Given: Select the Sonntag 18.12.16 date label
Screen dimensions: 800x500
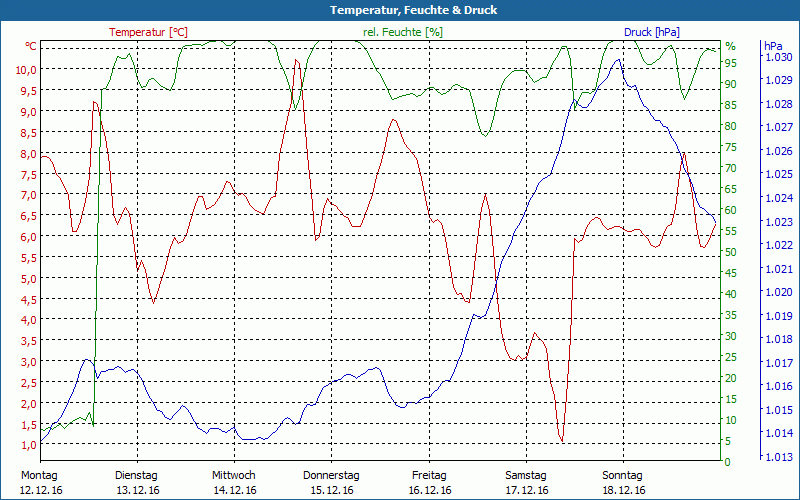Looking at the screenshot, I should coord(622,482).
